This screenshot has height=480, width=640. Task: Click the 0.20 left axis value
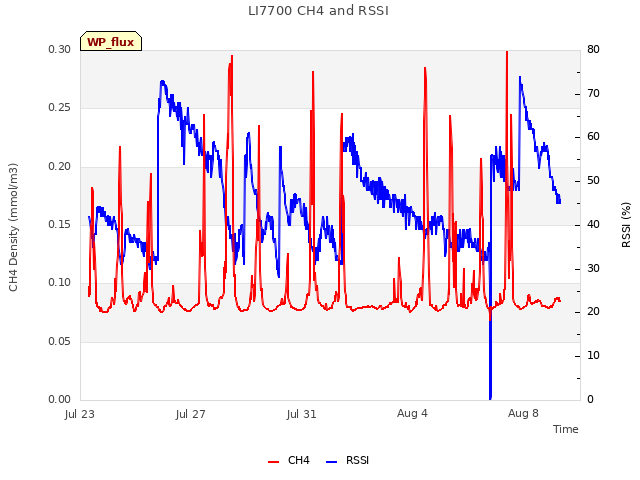[60, 167]
